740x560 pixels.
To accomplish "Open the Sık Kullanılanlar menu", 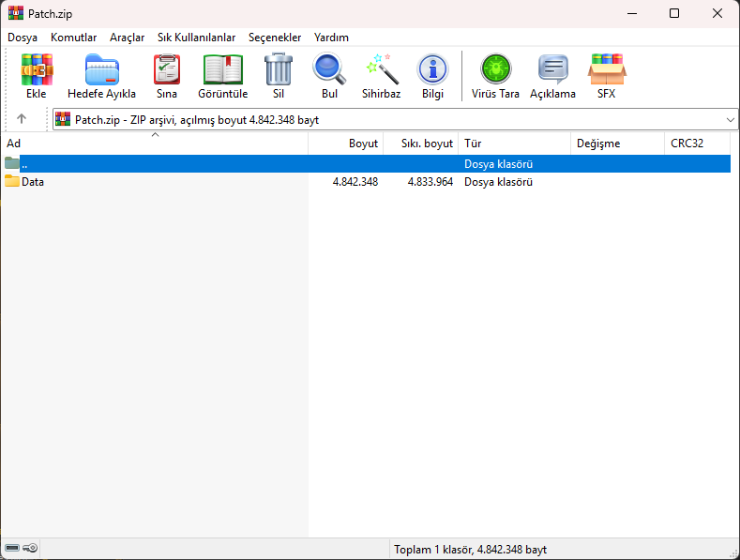I will tap(196, 38).
